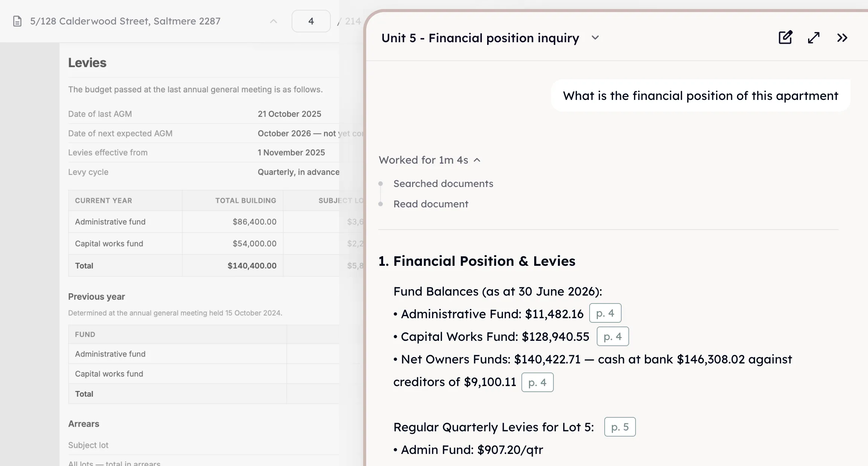This screenshot has height=466, width=868.
Task: Open chat title dropdown chevron
Action: pyautogui.click(x=595, y=38)
